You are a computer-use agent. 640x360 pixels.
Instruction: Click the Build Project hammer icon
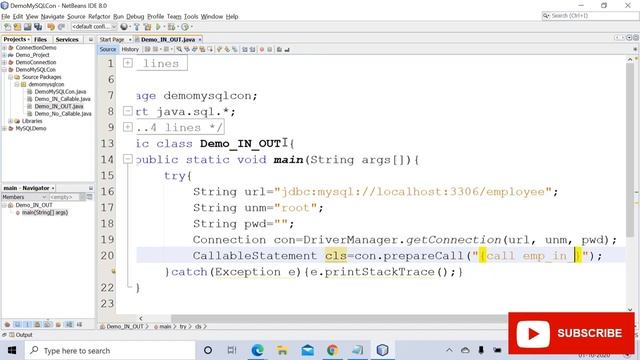point(137,27)
